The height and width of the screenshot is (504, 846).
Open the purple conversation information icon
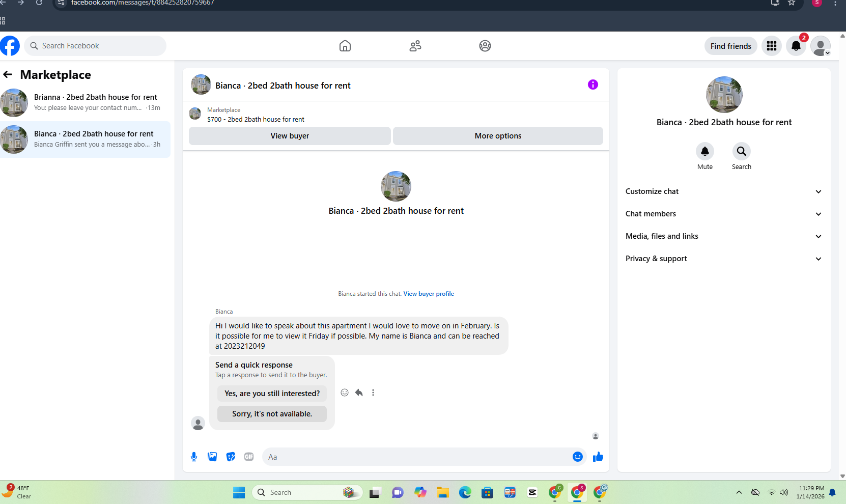(x=593, y=85)
